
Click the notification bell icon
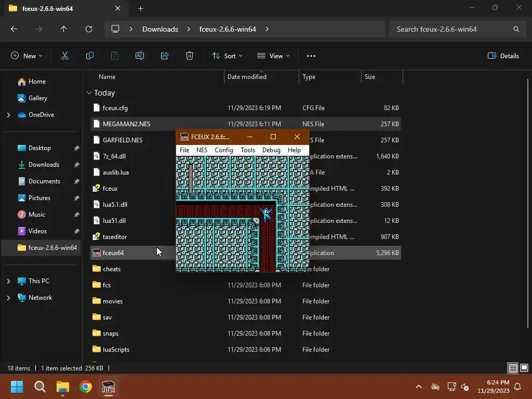click(x=518, y=387)
